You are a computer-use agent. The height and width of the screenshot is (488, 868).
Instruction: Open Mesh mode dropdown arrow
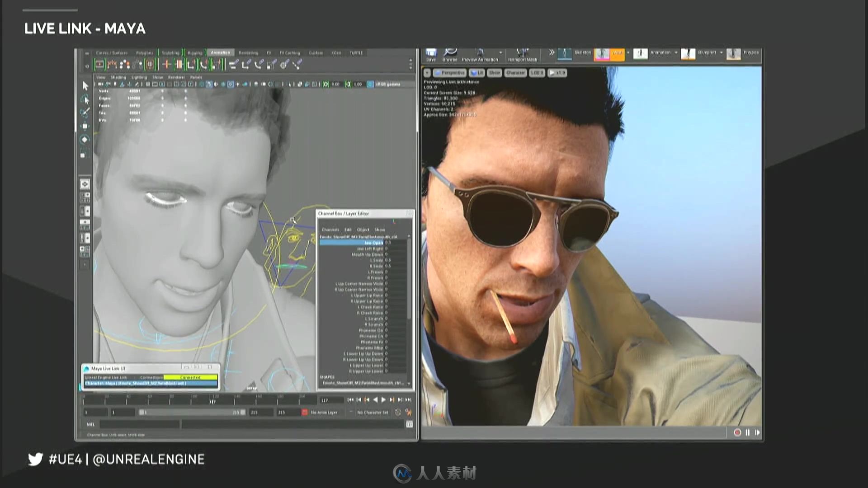pos(628,53)
